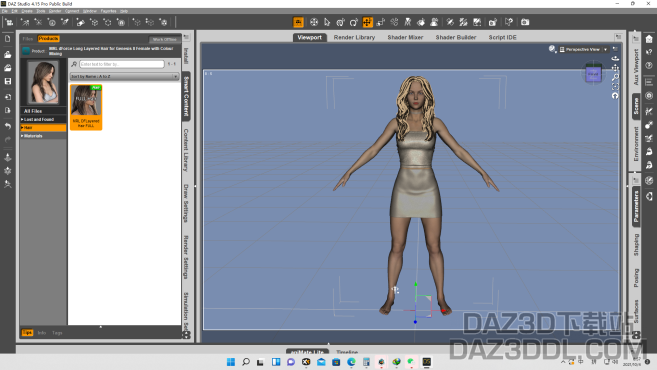657x370 pixels.
Task: Open the File menu
Action: click(x=4, y=11)
